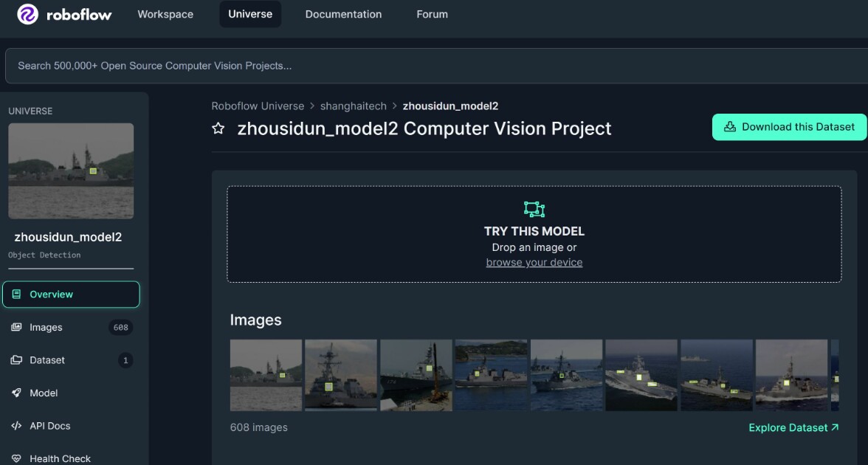The image size is (868, 465).
Task: Click the browse your device link
Action: (x=534, y=263)
